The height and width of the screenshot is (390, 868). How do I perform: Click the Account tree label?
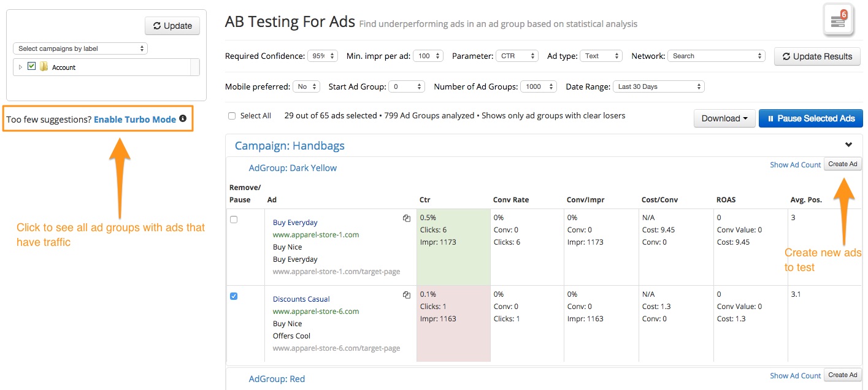pos(64,67)
